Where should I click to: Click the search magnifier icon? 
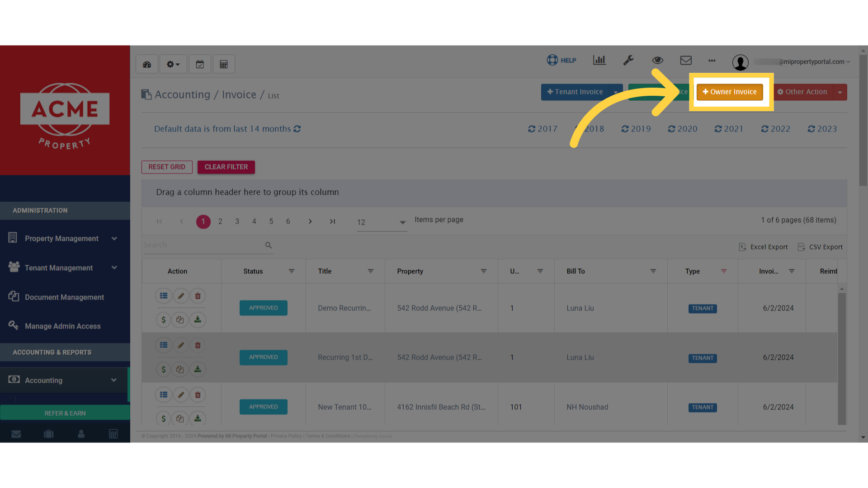pyautogui.click(x=269, y=245)
